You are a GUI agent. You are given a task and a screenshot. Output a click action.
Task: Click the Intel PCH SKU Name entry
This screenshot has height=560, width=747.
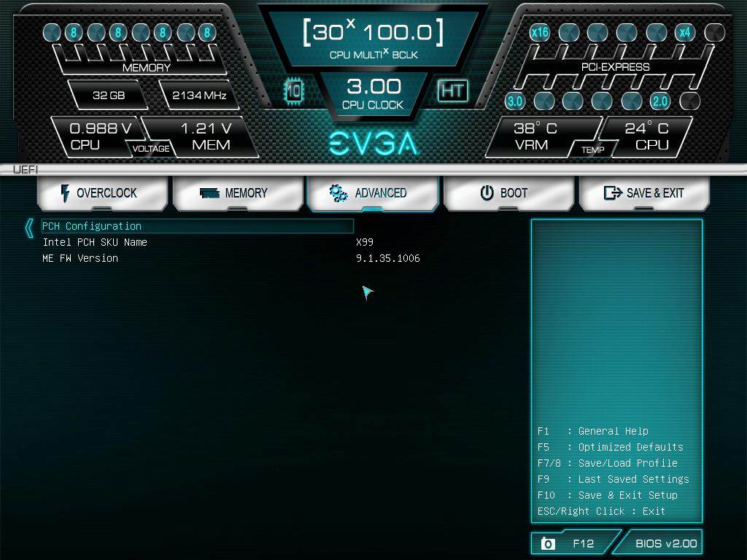(95, 242)
